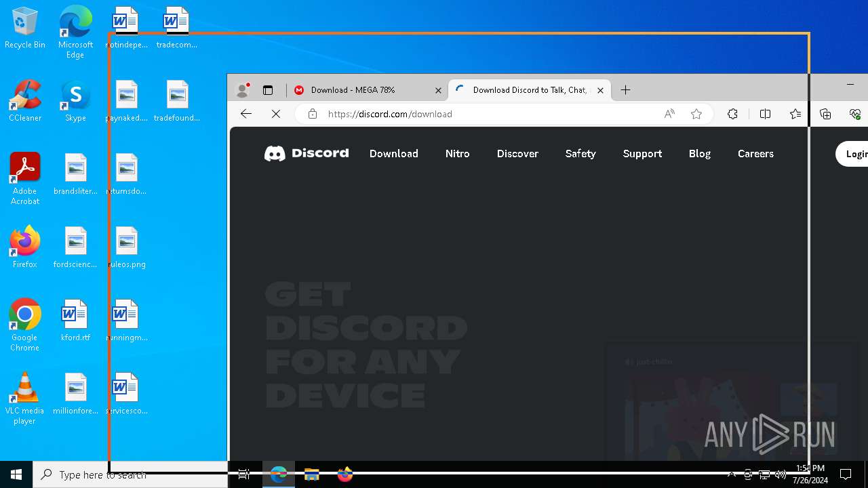Click the Edge icon in the taskbar
The height and width of the screenshot is (488, 868).
pyautogui.click(x=279, y=474)
